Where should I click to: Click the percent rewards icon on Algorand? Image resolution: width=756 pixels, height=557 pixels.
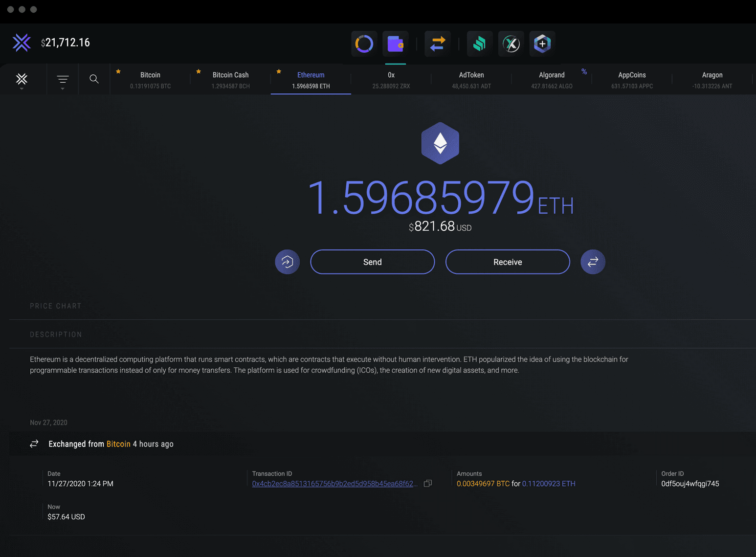click(584, 72)
